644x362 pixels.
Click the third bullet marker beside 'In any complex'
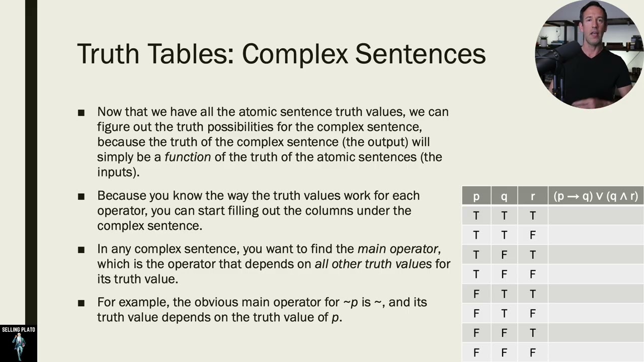(81, 250)
